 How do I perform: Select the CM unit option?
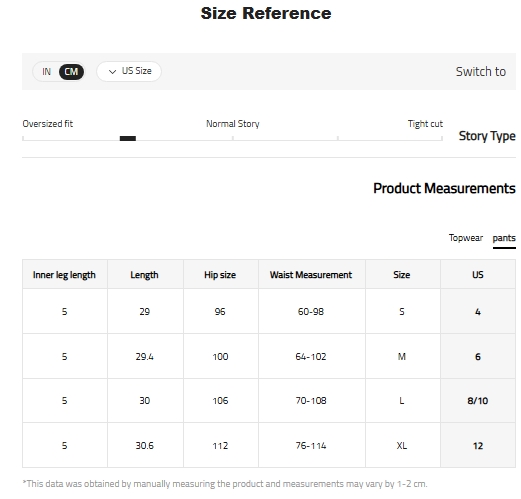click(71, 72)
